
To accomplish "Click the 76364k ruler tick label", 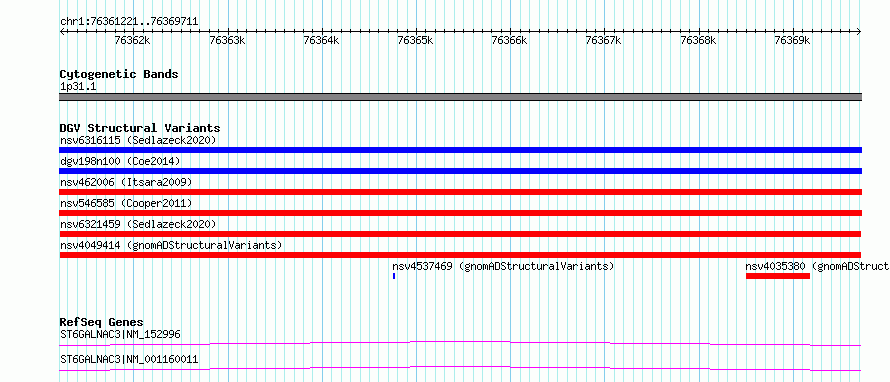I will point(321,40).
